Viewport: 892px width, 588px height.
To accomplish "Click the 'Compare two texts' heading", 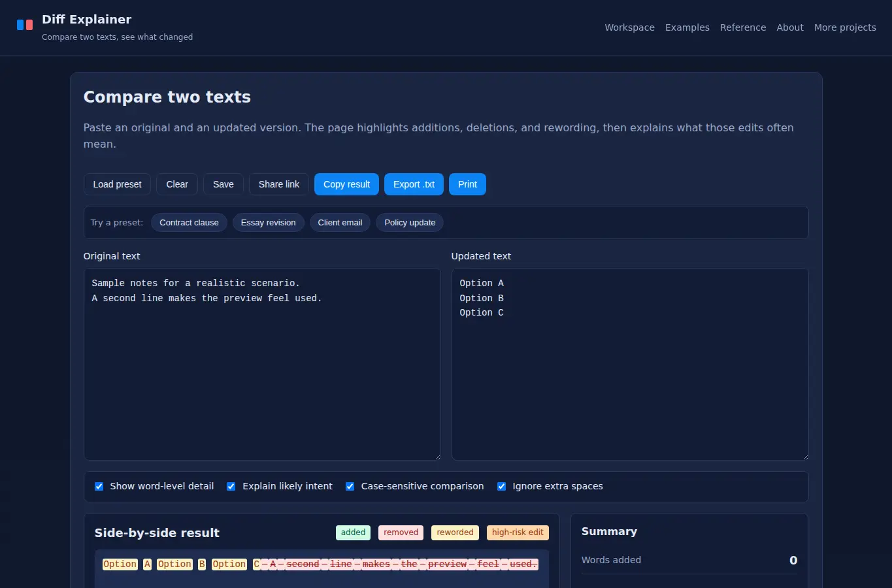I will pyautogui.click(x=167, y=97).
